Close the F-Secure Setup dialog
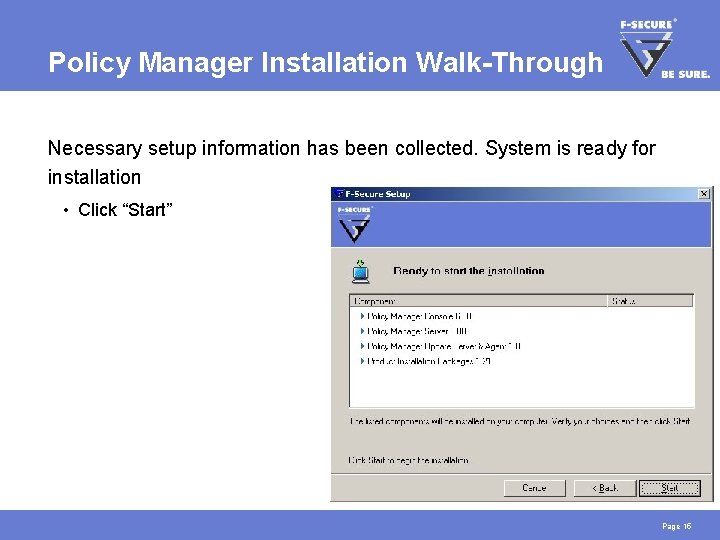Image resolution: width=720 pixels, height=540 pixels. 703,194
